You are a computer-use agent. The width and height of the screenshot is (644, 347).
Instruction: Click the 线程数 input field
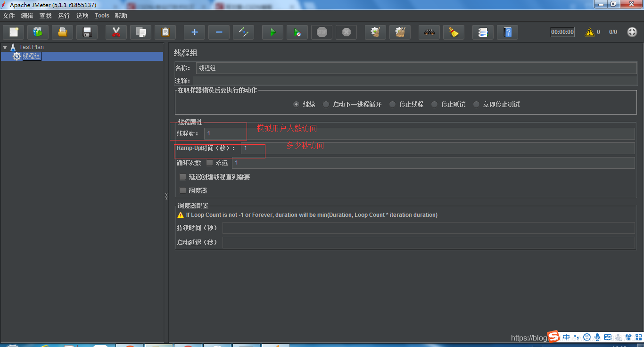420,133
